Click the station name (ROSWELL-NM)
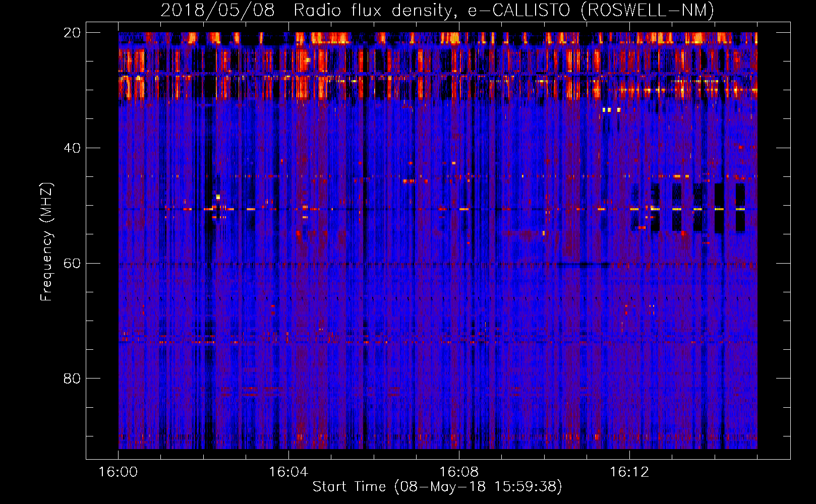 click(648, 11)
